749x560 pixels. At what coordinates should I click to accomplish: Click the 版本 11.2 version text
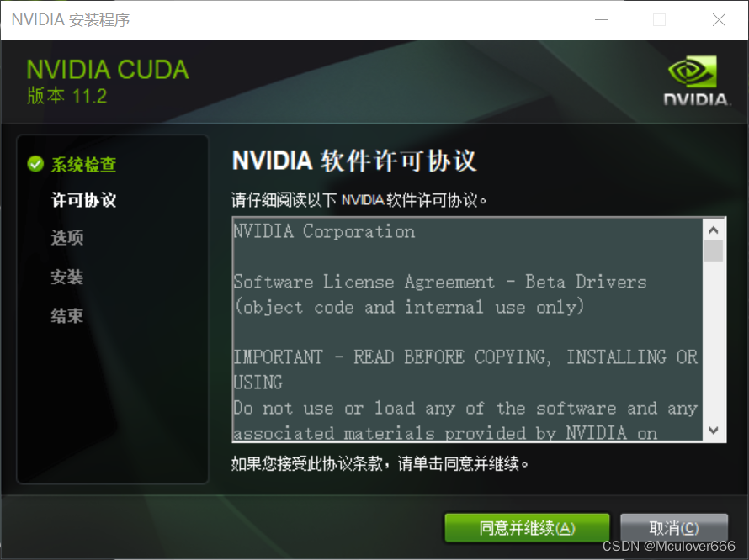(x=66, y=96)
